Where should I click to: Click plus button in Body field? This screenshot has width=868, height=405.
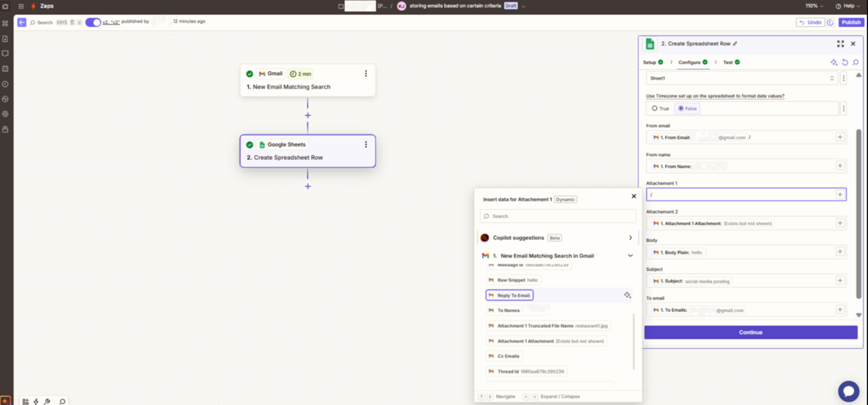point(840,251)
